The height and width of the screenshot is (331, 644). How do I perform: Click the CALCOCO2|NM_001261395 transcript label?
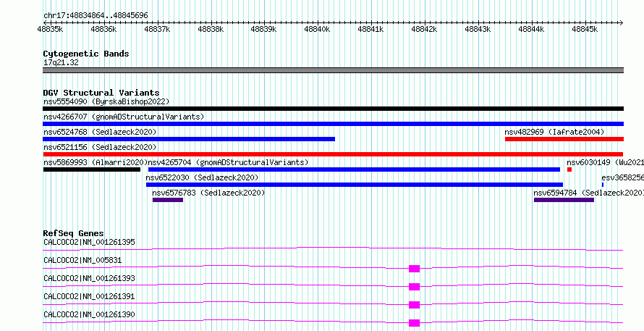(89, 242)
